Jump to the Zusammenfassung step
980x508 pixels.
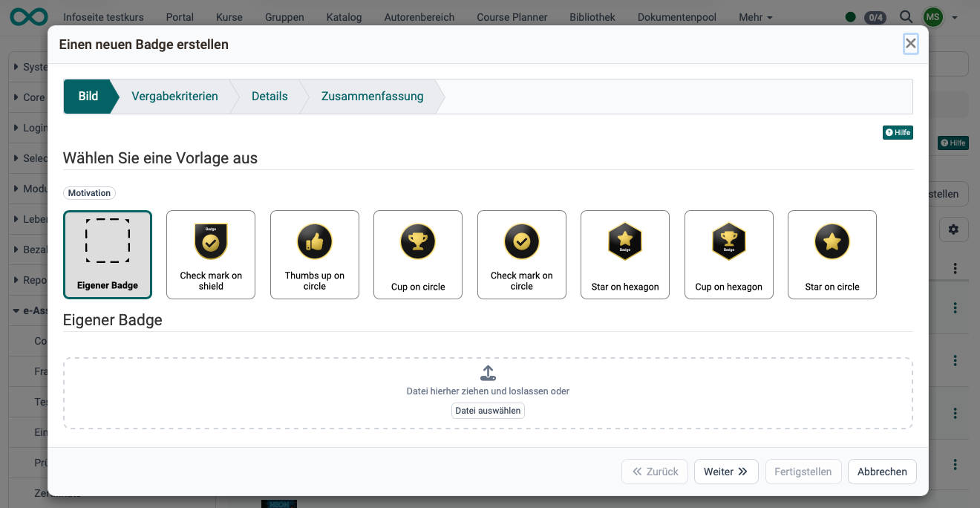point(373,97)
